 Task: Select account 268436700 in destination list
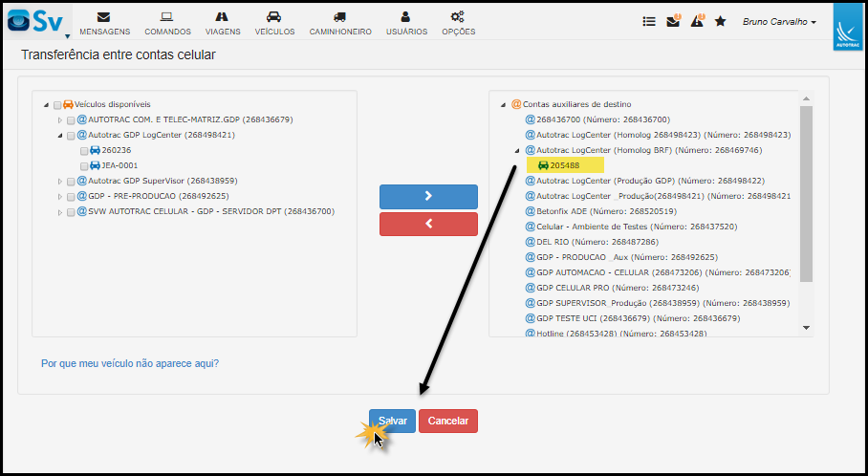pos(603,119)
